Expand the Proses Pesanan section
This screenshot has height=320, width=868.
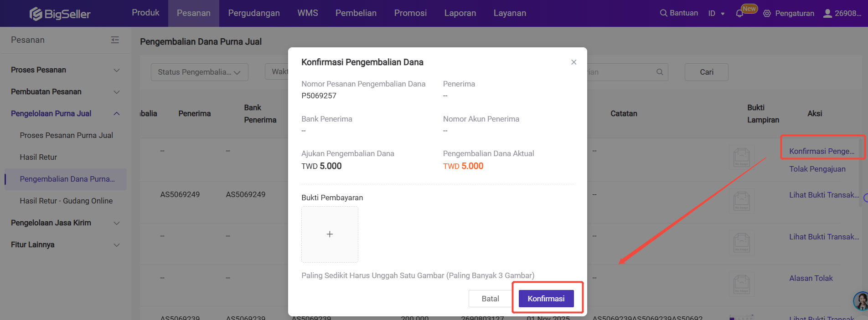click(x=117, y=70)
